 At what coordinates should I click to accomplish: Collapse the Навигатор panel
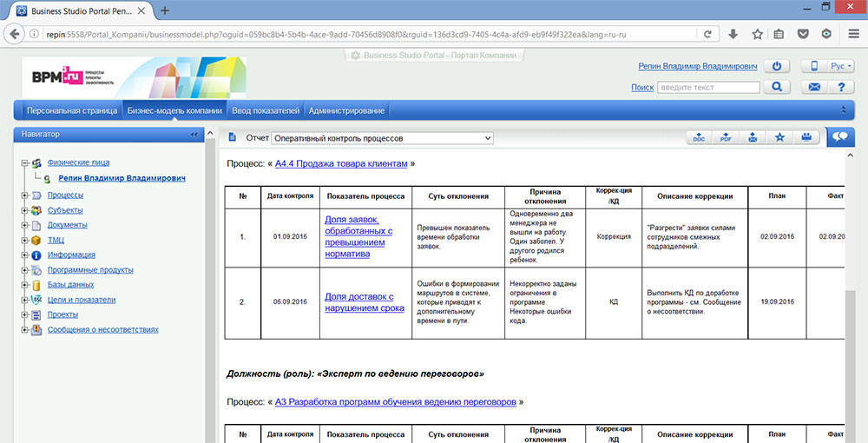point(194,135)
